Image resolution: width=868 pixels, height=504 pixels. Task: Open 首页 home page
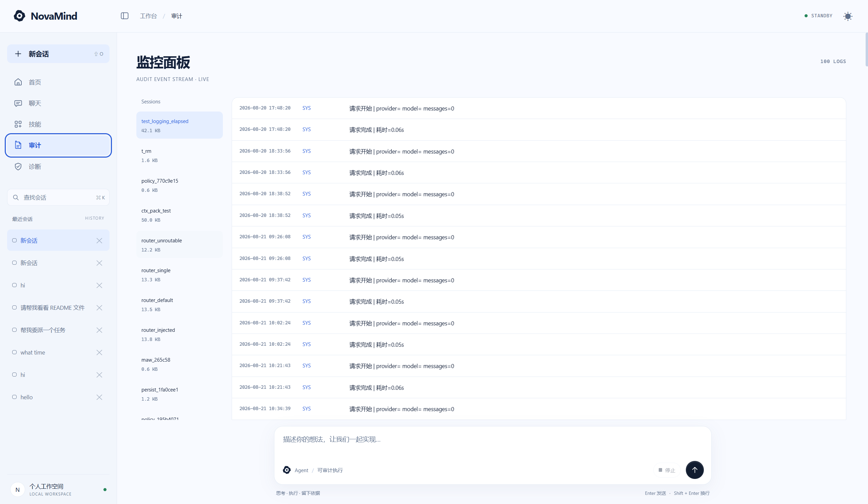(58, 82)
